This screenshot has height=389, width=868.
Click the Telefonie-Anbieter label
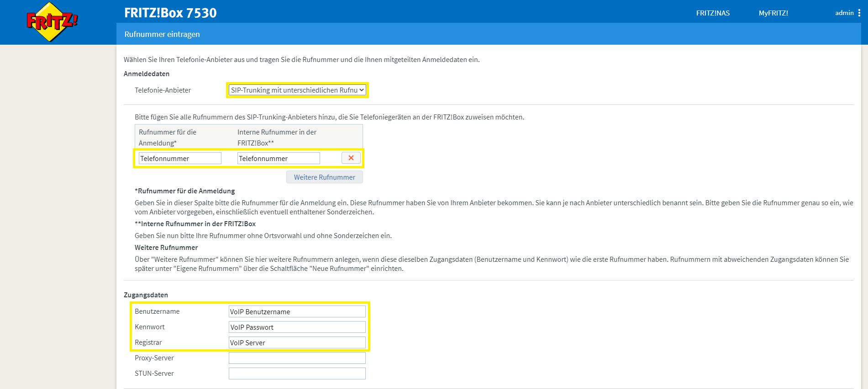coord(163,90)
